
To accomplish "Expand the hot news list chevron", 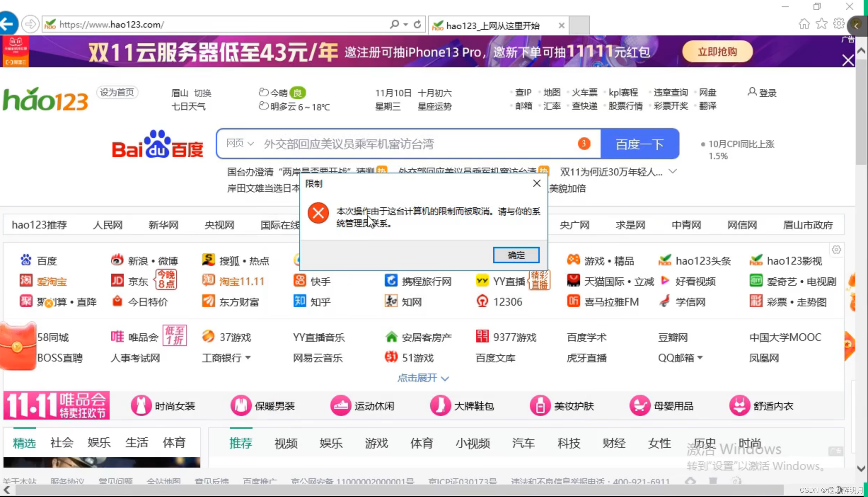I will (x=673, y=172).
